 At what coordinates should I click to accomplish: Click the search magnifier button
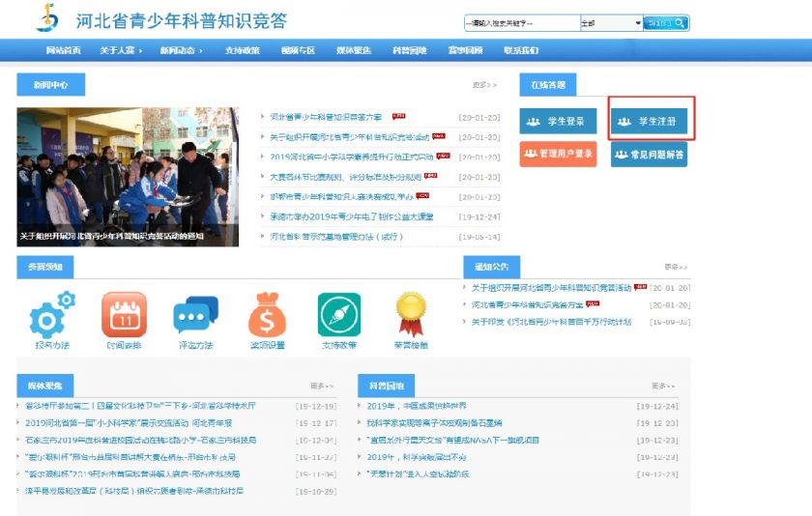666,23
